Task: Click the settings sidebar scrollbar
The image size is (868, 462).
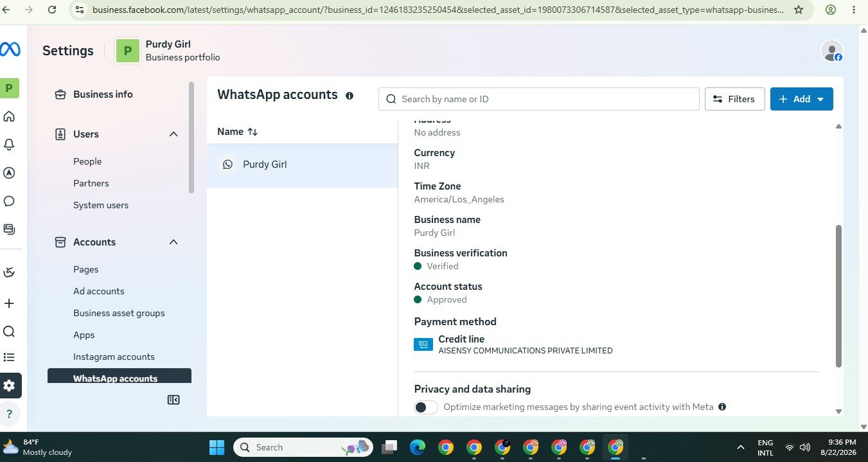Action: [x=191, y=138]
